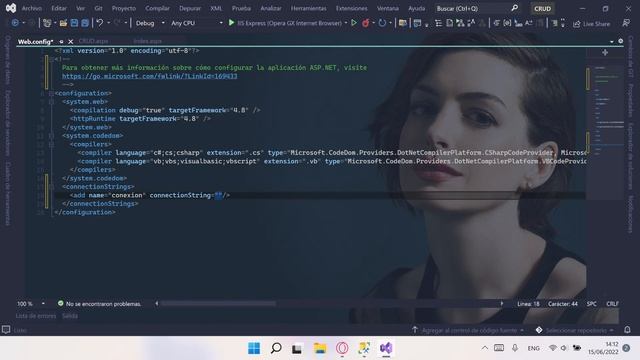Viewport: 640px width, 360px height.
Task: Click the green no-problems check icon
Action: click(60, 303)
